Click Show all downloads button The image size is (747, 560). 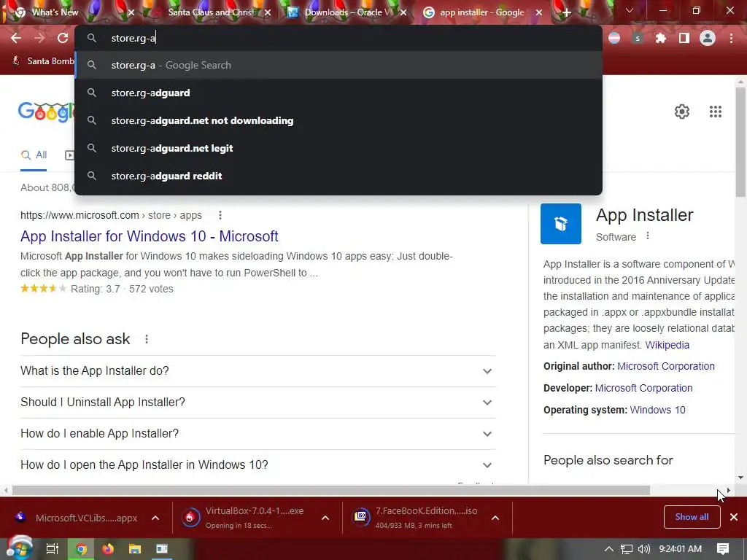pos(692,517)
